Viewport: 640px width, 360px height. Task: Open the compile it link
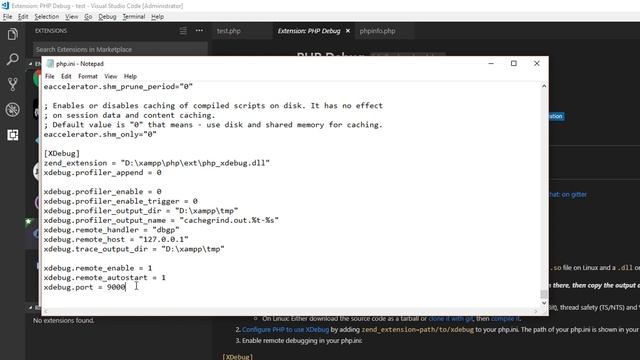pyautogui.click(x=505, y=319)
